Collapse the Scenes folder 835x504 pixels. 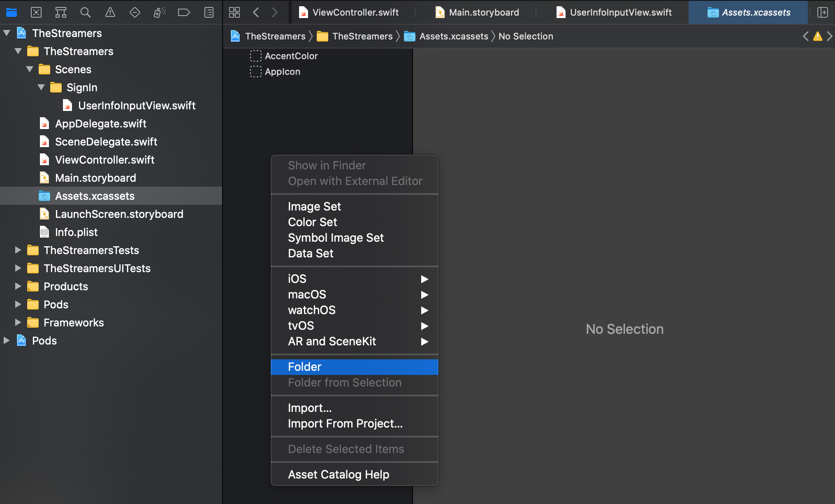(x=30, y=69)
